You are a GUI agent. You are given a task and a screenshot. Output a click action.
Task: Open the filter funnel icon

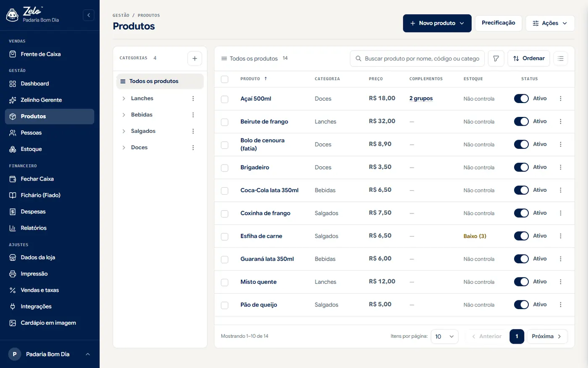496,58
